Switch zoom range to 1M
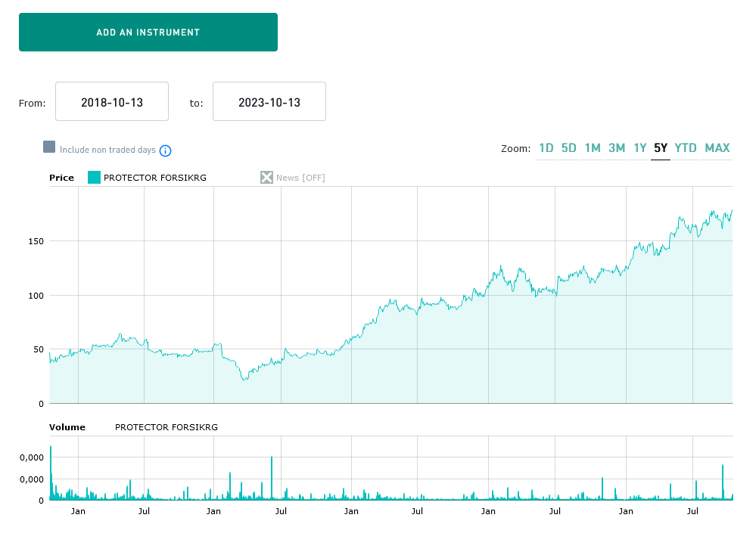This screenshot has width=756, height=555. 592,148
